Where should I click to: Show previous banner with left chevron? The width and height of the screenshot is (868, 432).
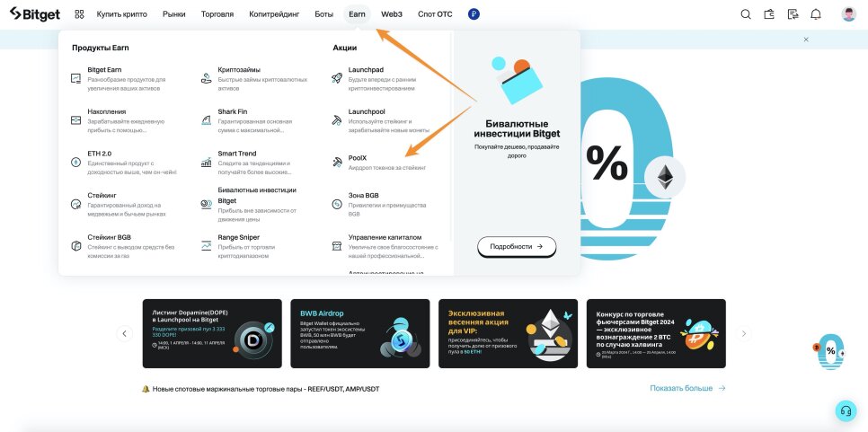125,333
